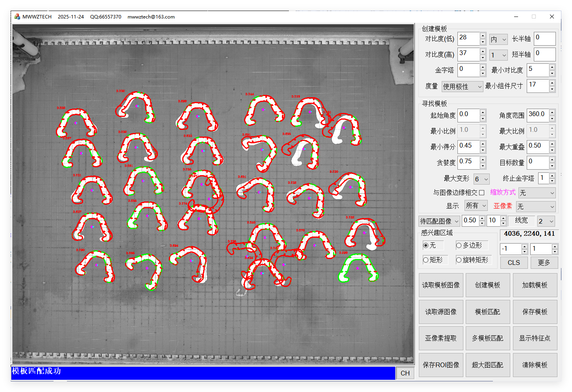
Task: Open the 缩放方式 dropdown
Action: point(537,193)
